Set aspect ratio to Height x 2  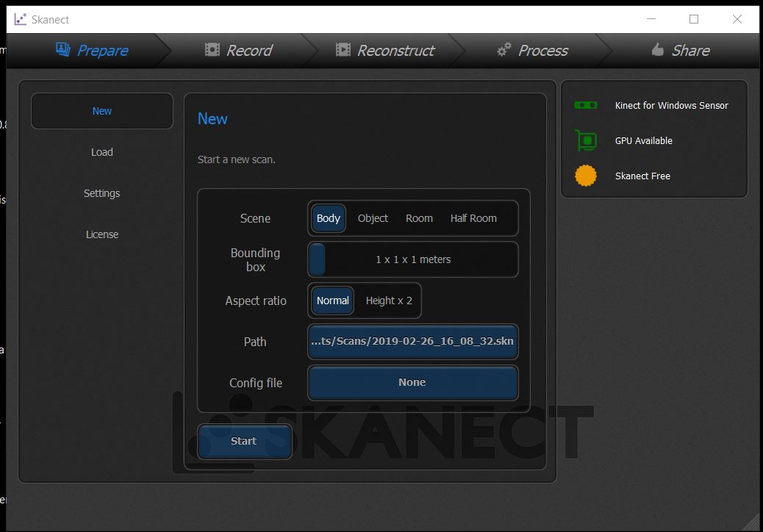[x=389, y=301]
